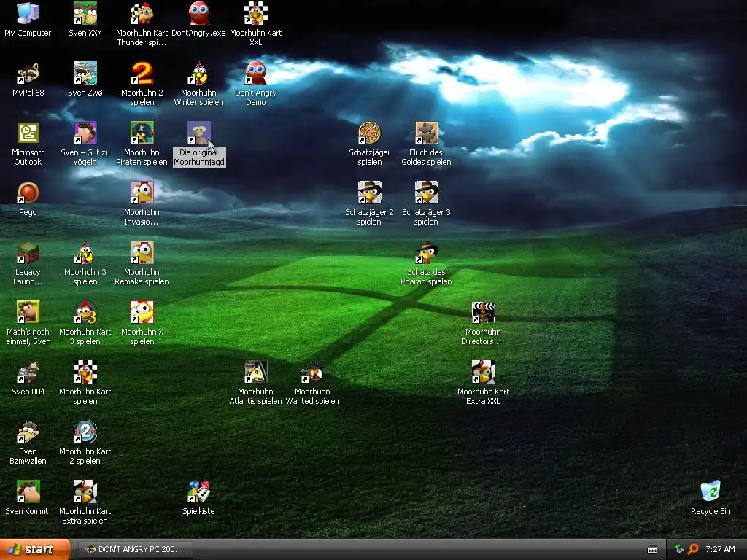Click Moorhuhn Kart 2 spielen icon
The image size is (747, 560).
pos(85,432)
